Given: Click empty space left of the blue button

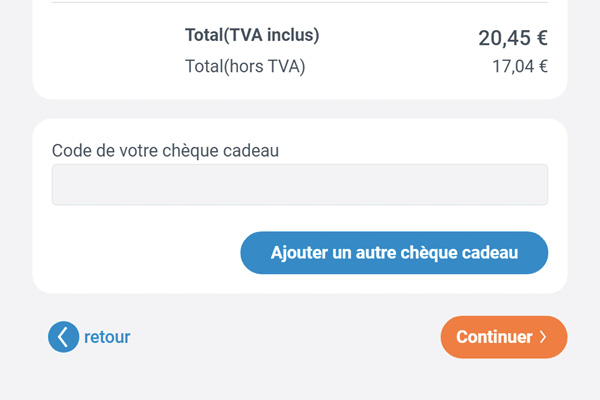Looking at the screenshot, I should point(145,253).
